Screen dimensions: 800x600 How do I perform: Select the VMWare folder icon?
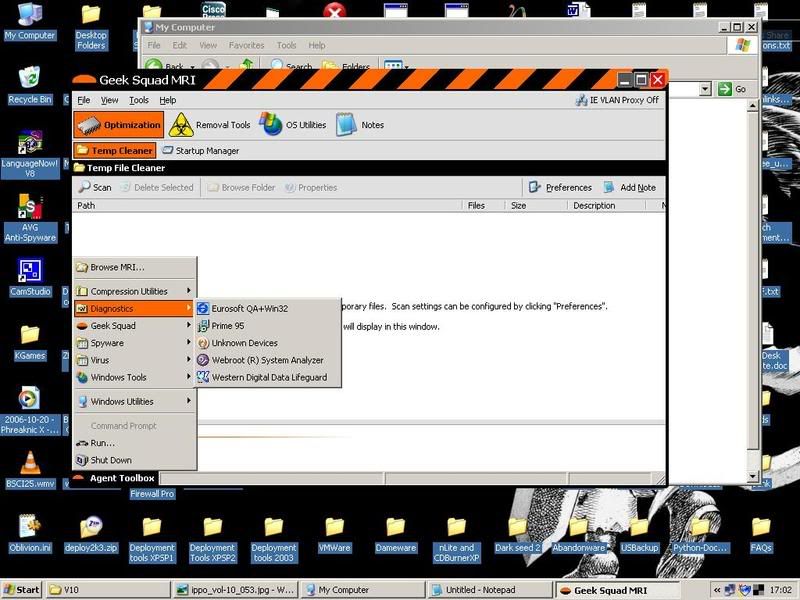tap(334, 535)
